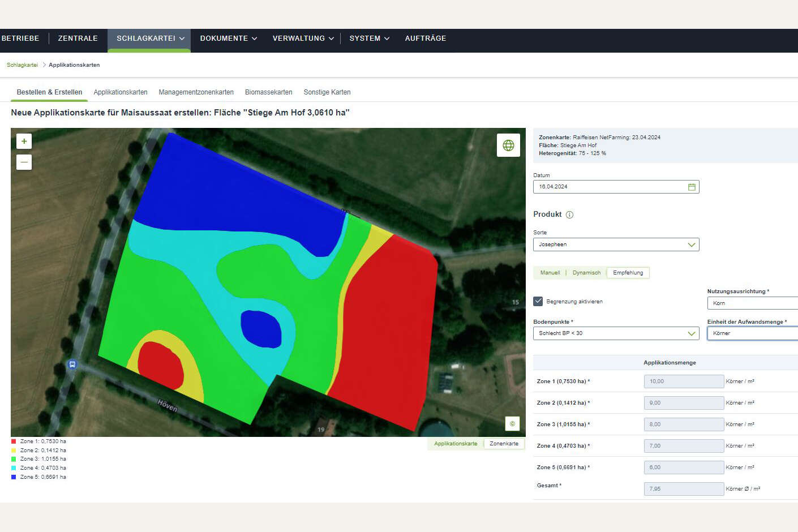Image resolution: width=798 pixels, height=532 pixels.
Task: Click Zone 2 amount field 9,00
Action: click(684, 403)
